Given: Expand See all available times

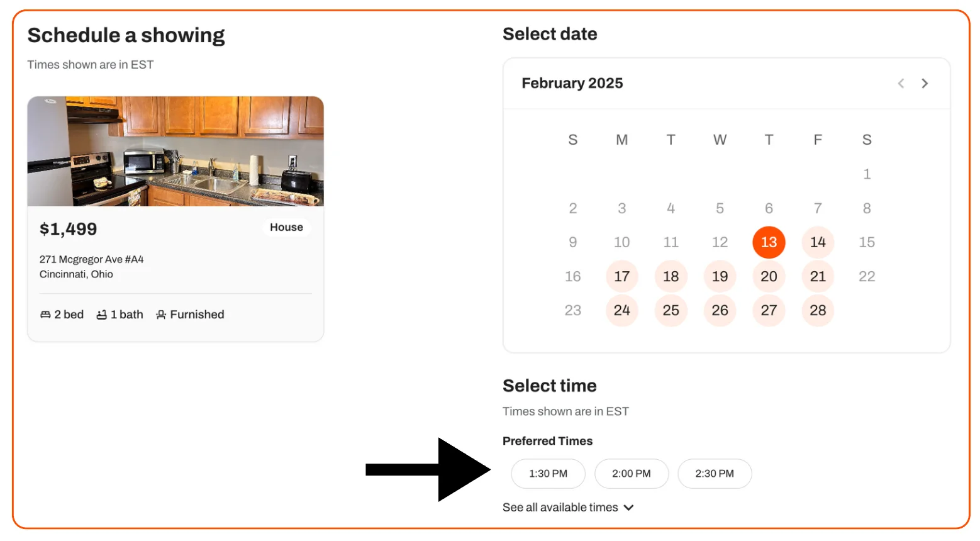Looking at the screenshot, I should [x=560, y=507].
